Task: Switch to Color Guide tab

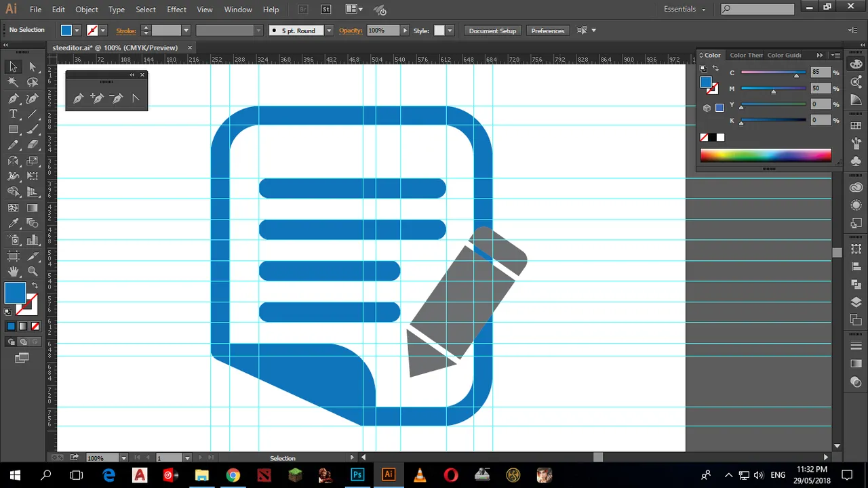Action: [785, 55]
